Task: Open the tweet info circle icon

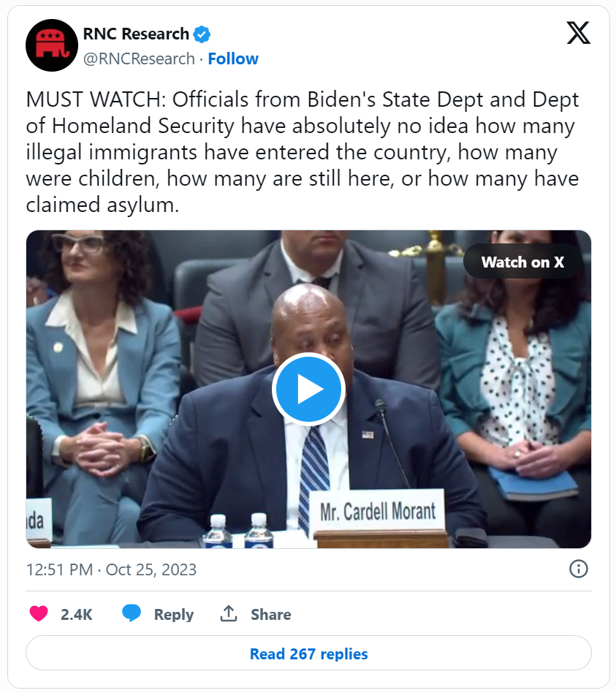Action: coord(579,569)
